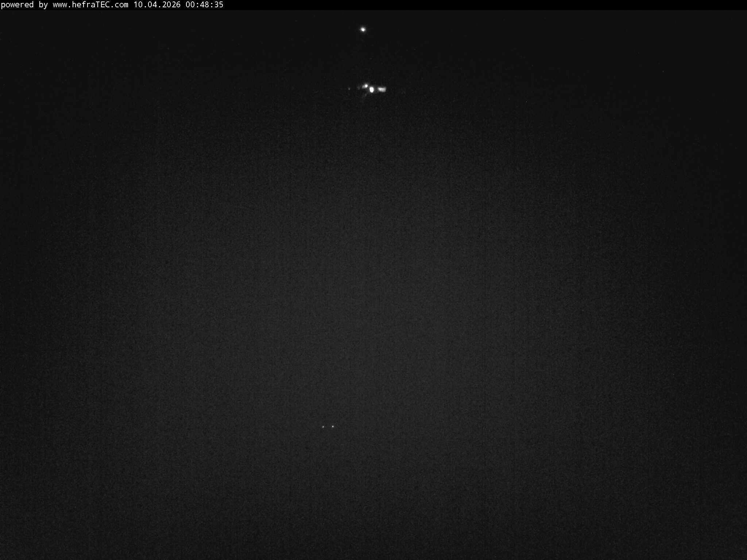
Task: Click the www.hefraTEC.com link
Action: [90, 5]
